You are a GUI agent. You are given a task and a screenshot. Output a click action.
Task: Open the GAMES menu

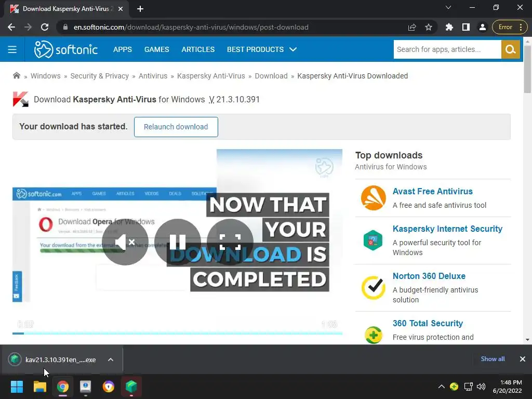coord(157,49)
